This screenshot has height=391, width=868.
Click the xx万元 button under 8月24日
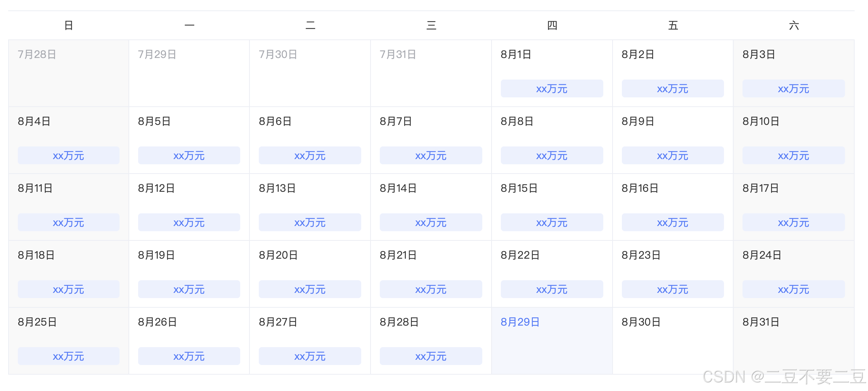(x=793, y=289)
